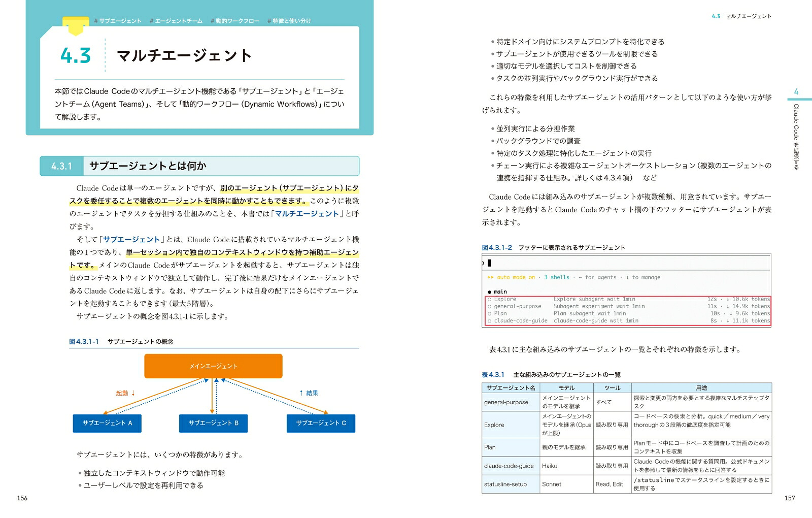Click the サブエージェントとは何か heading
This screenshot has height=518, width=812.
[x=148, y=166]
